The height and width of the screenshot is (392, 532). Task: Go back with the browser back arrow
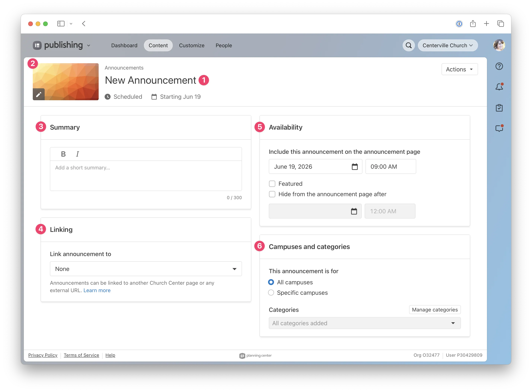[x=84, y=23]
